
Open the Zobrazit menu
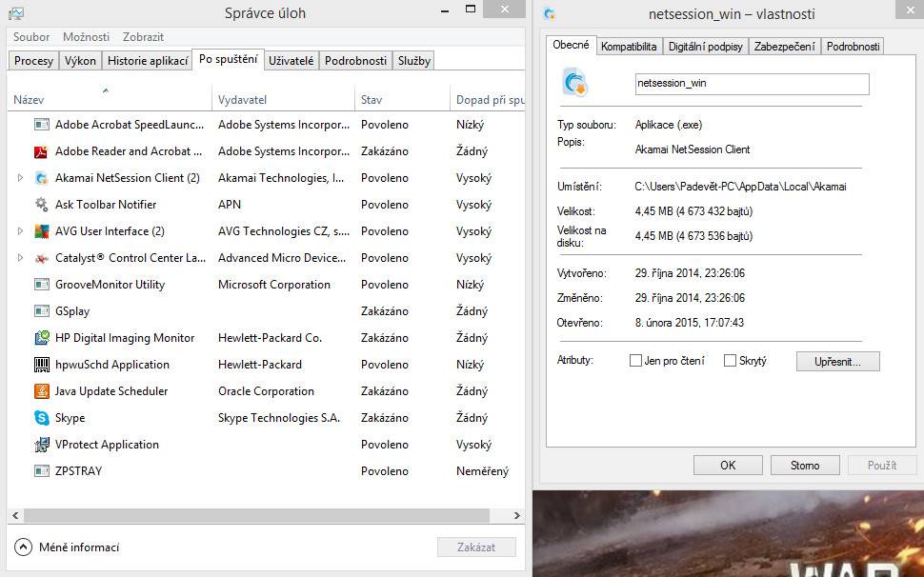click(x=143, y=36)
